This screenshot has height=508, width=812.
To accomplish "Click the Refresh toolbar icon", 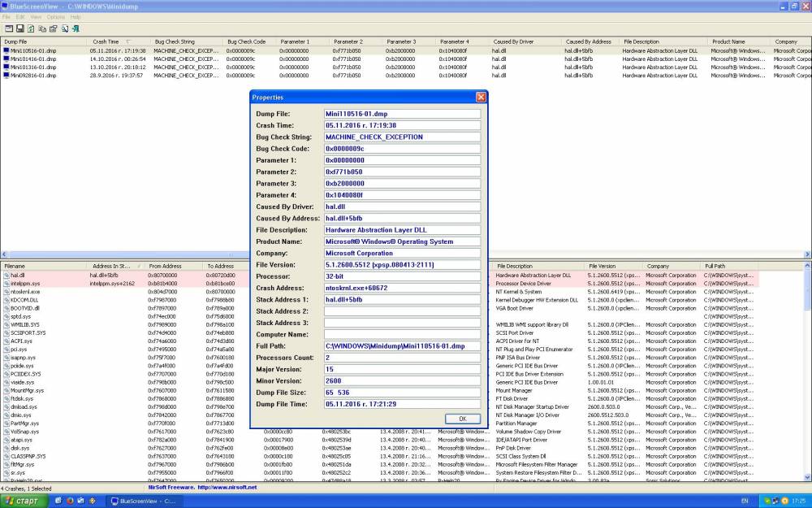I will pyautogui.click(x=31, y=29).
